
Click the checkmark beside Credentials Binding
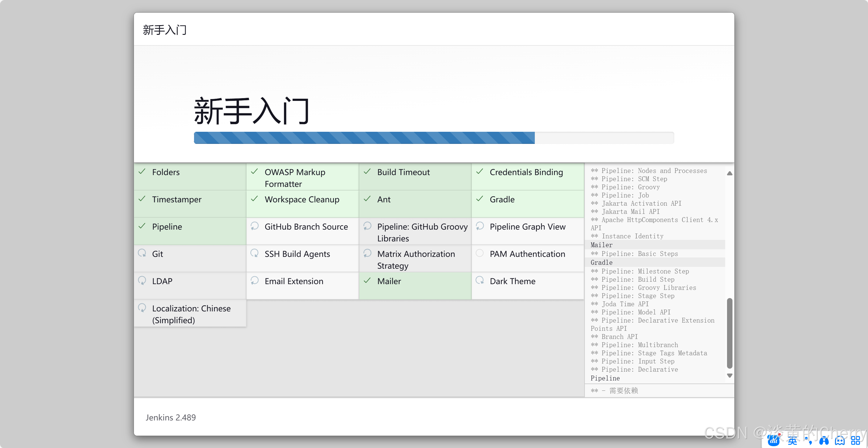[480, 171]
